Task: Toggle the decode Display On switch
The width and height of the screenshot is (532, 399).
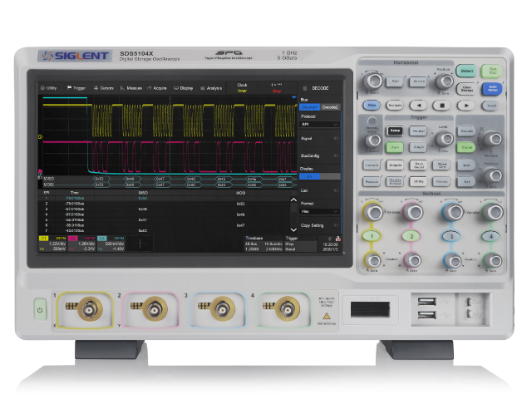Action: click(x=319, y=176)
